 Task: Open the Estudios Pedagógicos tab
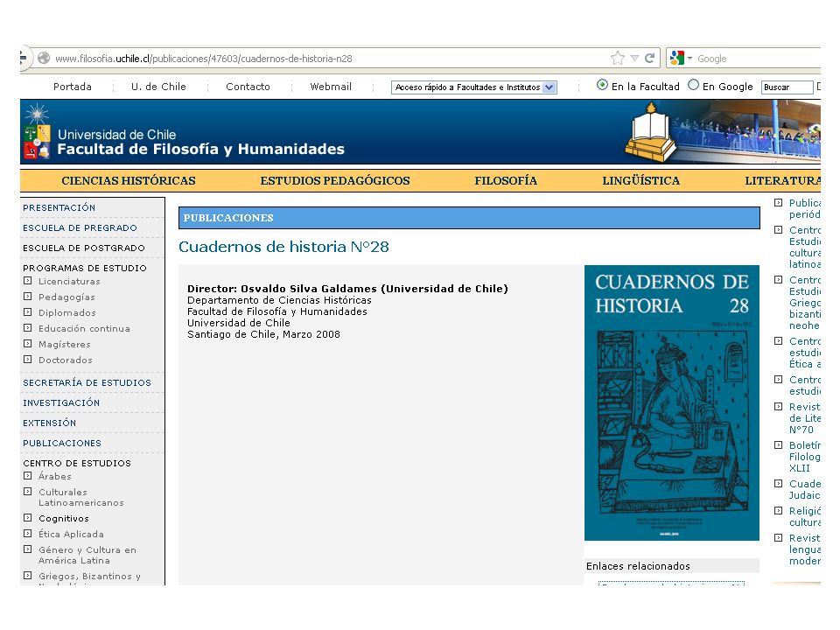coord(335,180)
